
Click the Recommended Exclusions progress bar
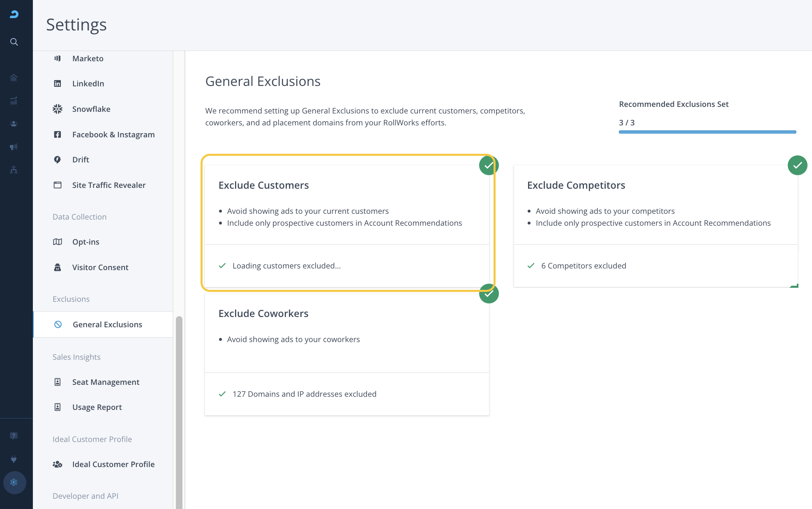pyautogui.click(x=707, y=132)
